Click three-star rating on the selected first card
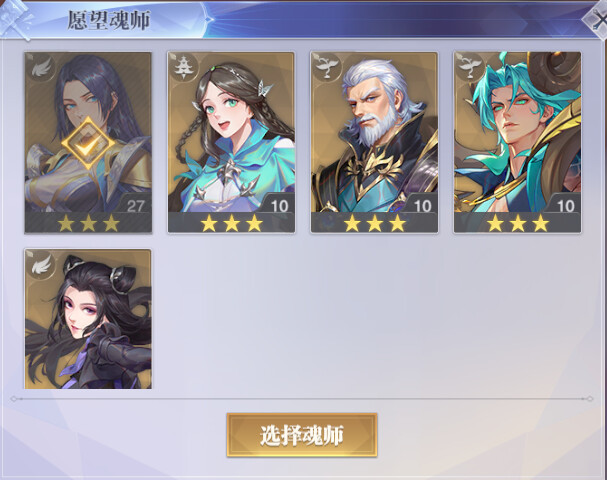Image resolution: width=607 pixels, height=480 pixels. pyautogui.click(x=88, y=223)
